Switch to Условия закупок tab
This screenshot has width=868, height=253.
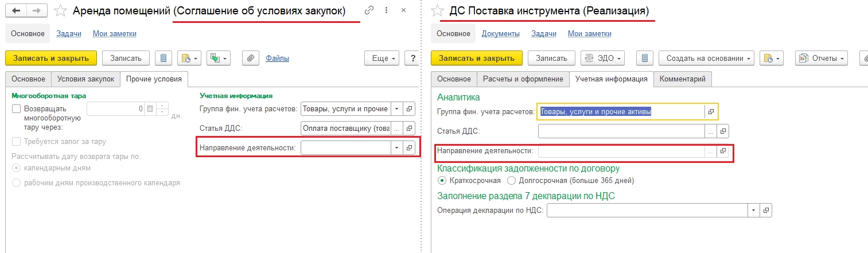pos(85,79)
